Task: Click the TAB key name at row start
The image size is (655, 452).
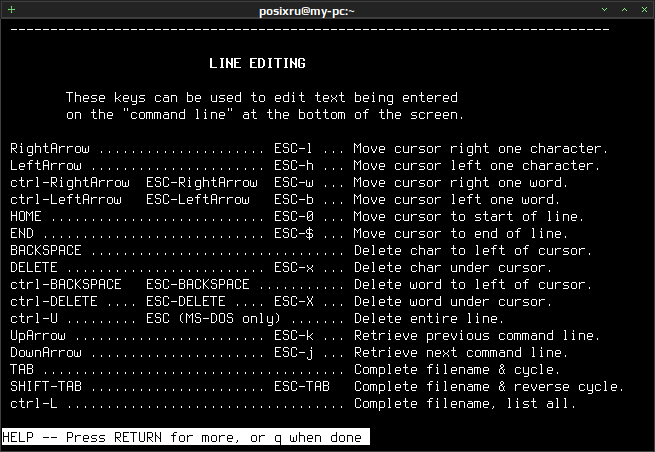Action: tap(22, 369)
